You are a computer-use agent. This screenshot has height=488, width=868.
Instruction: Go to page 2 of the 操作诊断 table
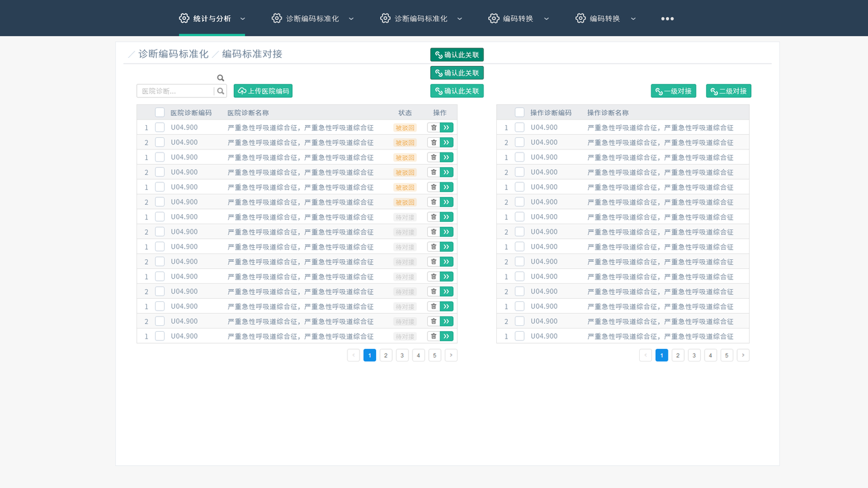[x=678, y=355]
